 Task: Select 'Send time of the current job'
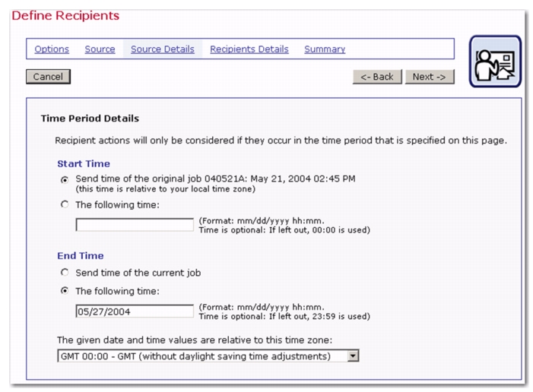pyautogui.click(x=64, y=273)
